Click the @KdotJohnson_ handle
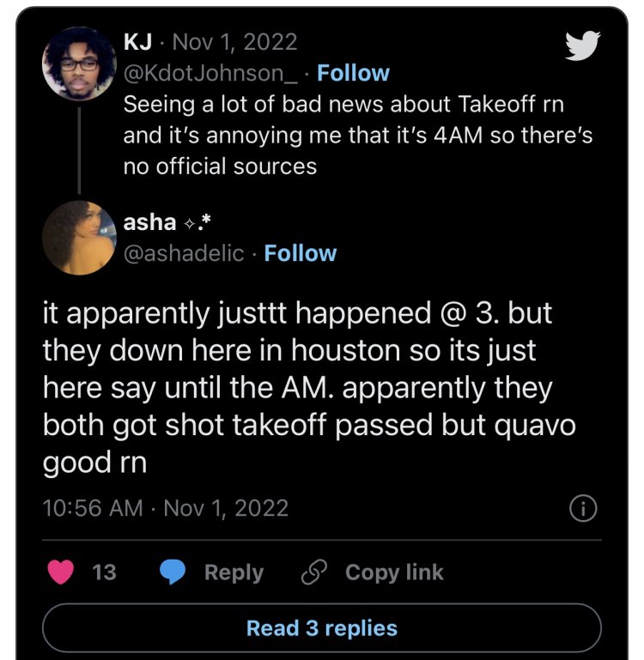644x660 pixels. tap(212, 73)
